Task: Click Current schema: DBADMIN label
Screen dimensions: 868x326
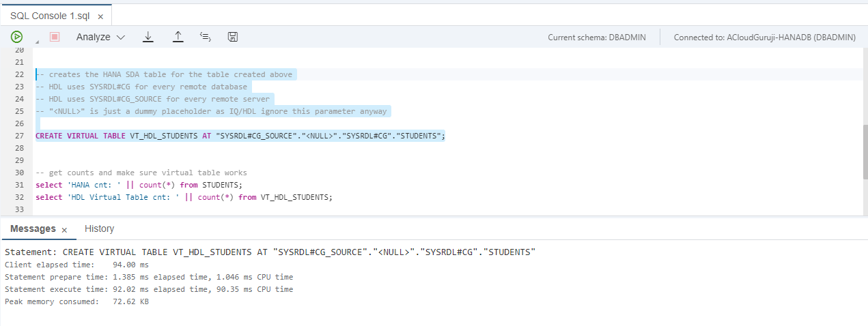Action: [x=596, y=38]
